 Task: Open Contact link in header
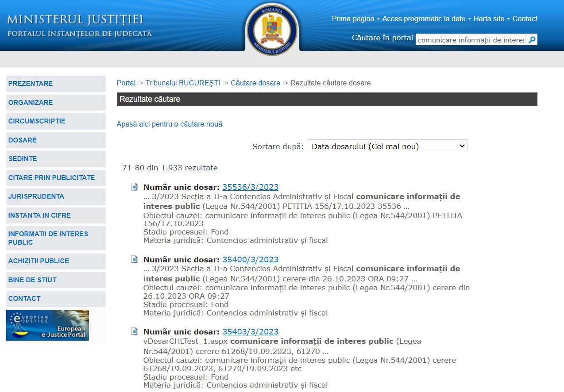525,19
